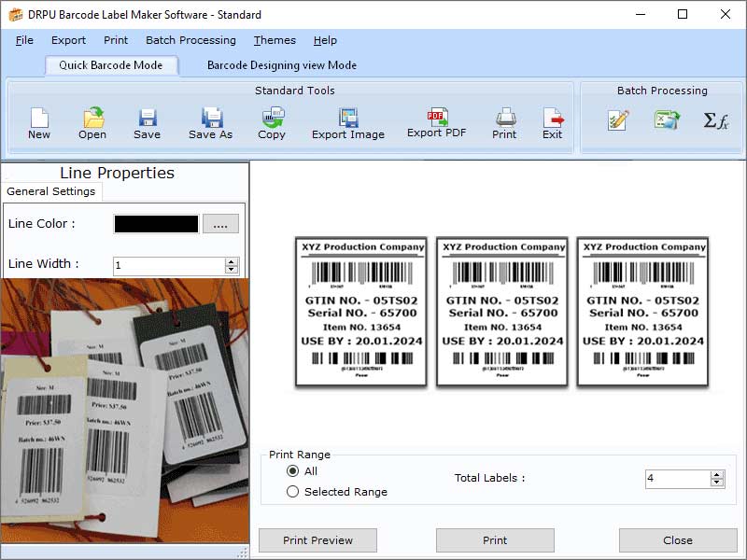Open the line color picker with the ellipsis
The width and height of the screenshot is (747, 560).
pos(221,224)
